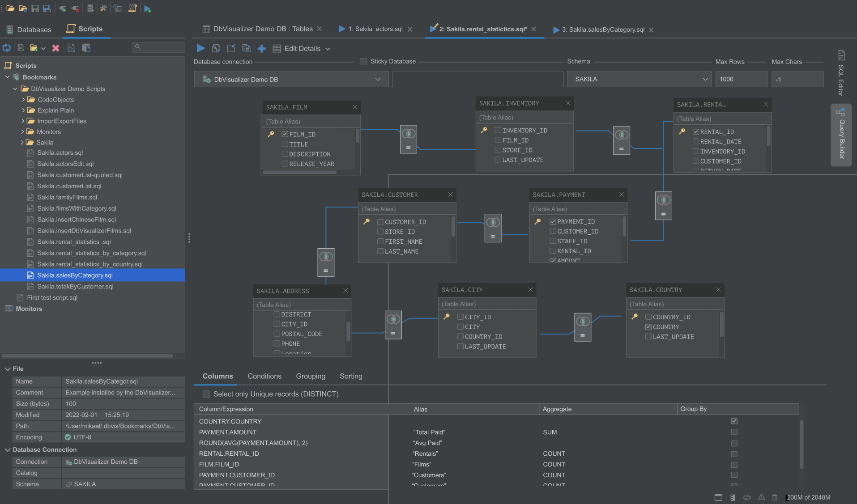Check INVENTORY_ID in SAKILA.INVENTORY
The image size is (857, 504).
498,130
